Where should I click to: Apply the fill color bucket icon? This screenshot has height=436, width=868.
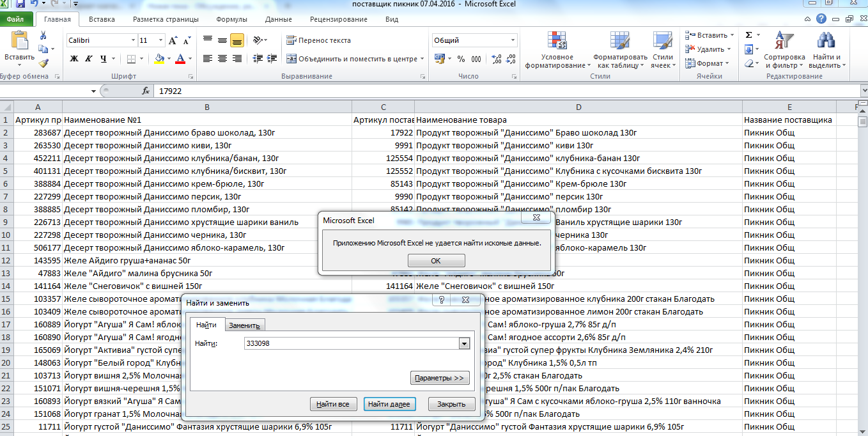click(159, 59)
